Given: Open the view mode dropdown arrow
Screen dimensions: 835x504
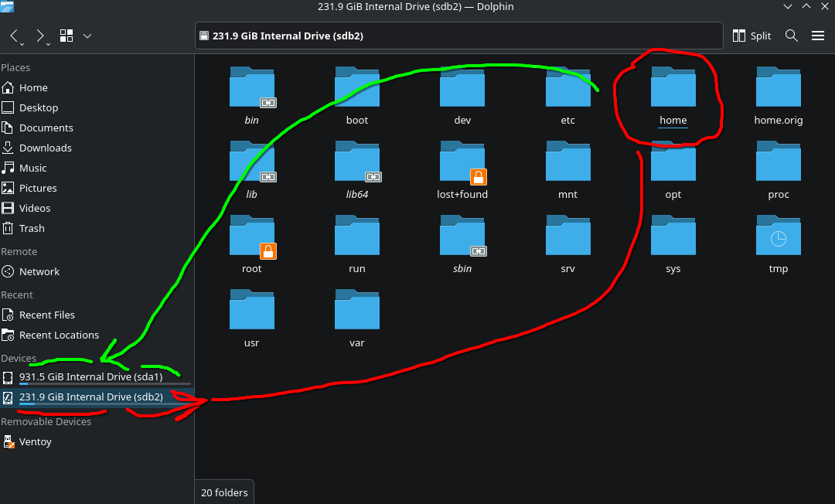Looking at the screenshot, I should pos(87,36).
